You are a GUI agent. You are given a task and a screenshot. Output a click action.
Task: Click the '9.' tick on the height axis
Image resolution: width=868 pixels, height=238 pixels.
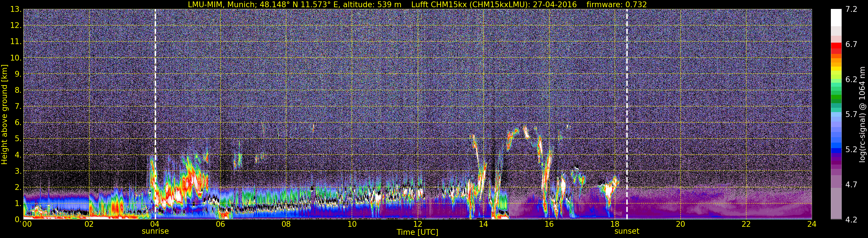[18, 74]
